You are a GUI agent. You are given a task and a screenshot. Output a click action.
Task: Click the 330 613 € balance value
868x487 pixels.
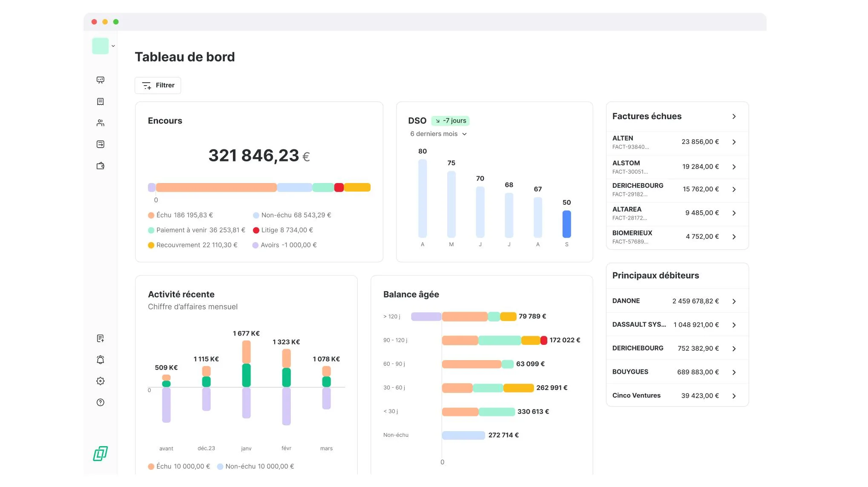coord(533,412)
